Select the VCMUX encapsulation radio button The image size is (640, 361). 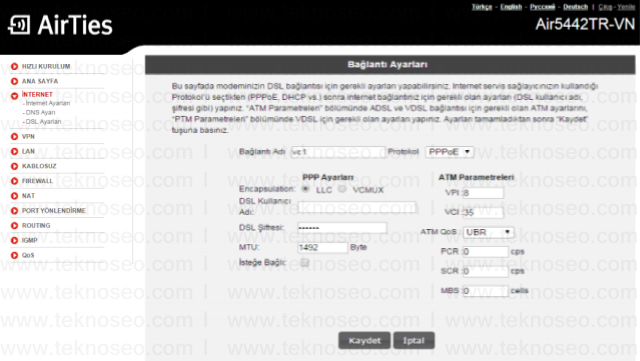click(x=342, y=189)
